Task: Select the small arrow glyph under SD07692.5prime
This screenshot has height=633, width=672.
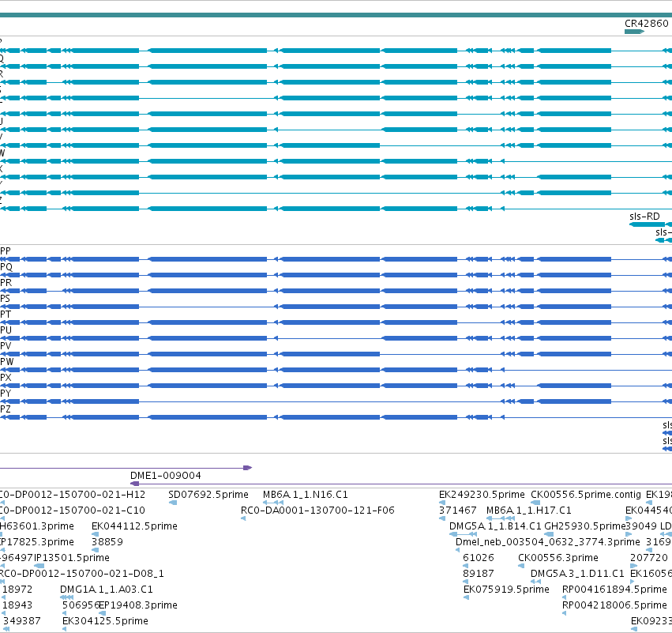Action: tap(173, 503)
